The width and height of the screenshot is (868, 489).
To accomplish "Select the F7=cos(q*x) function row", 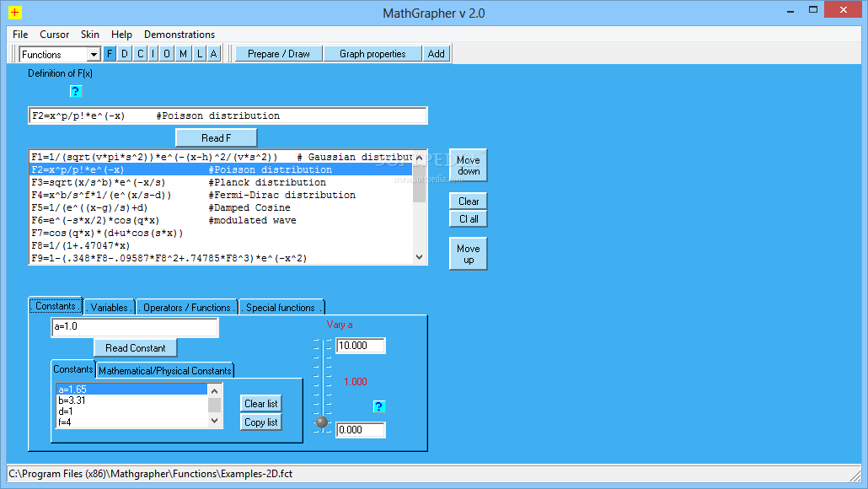I will click(221, 234).
